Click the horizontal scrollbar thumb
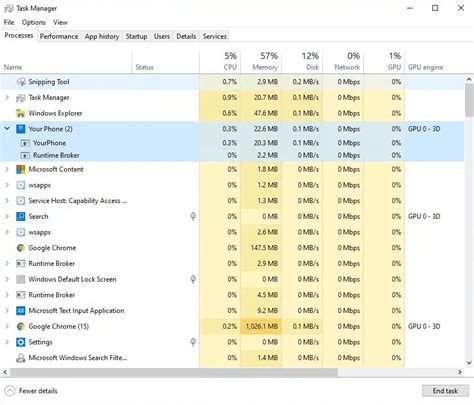474x405 pixels. [174, 372]
